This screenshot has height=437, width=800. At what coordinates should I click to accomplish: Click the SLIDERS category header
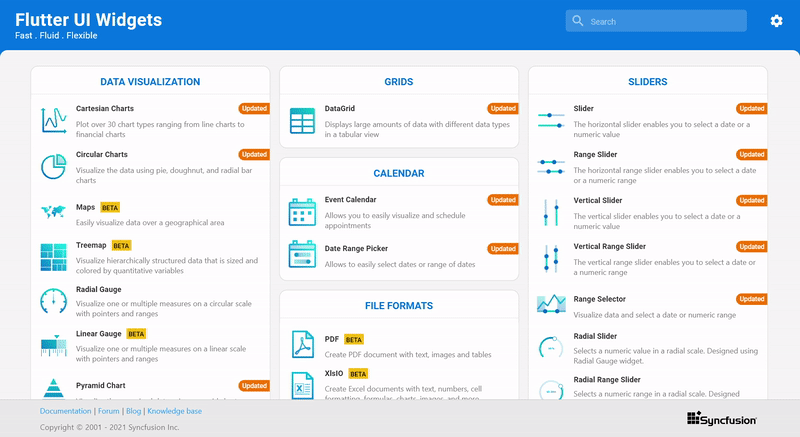tap(647, 82)
